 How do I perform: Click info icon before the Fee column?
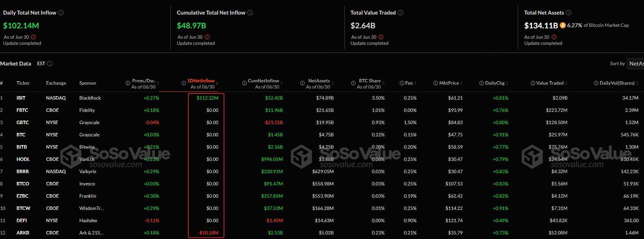coord(402,83)
